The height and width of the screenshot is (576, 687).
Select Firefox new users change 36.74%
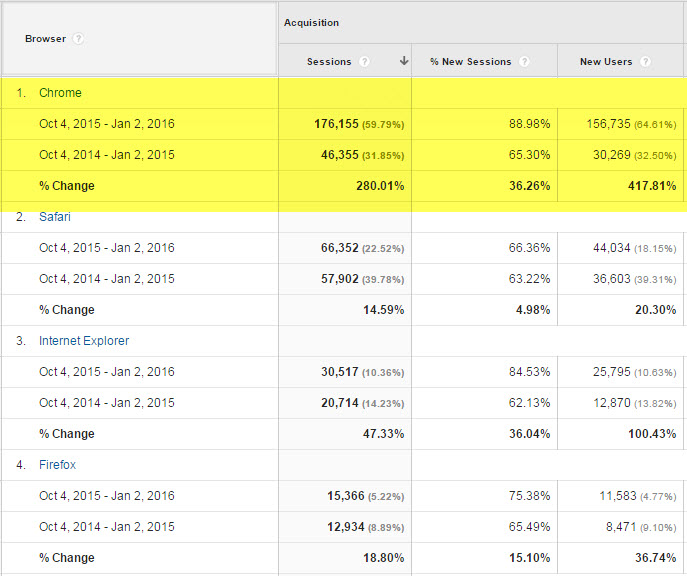click(x=655, y=558)
